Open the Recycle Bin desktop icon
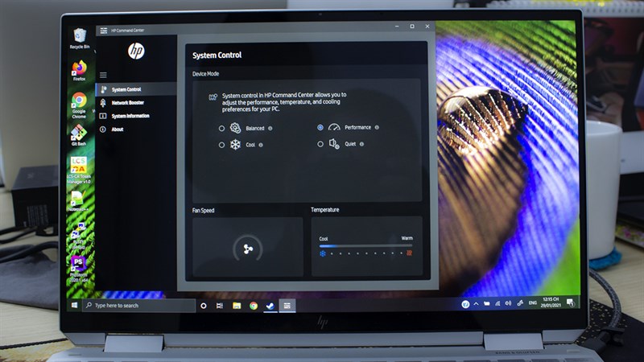 coord(80,39)
